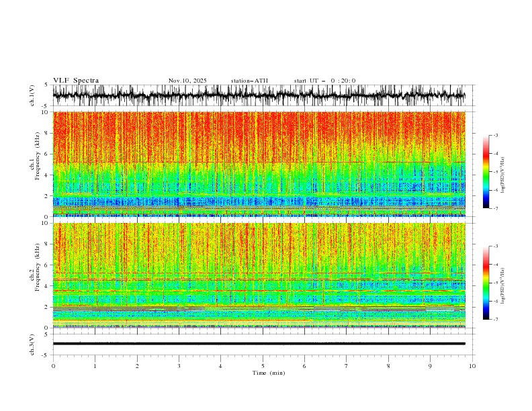Screen dimensions: 532x411
Task: Click the ch.1 spectrogram color bar
Action: 486,172
